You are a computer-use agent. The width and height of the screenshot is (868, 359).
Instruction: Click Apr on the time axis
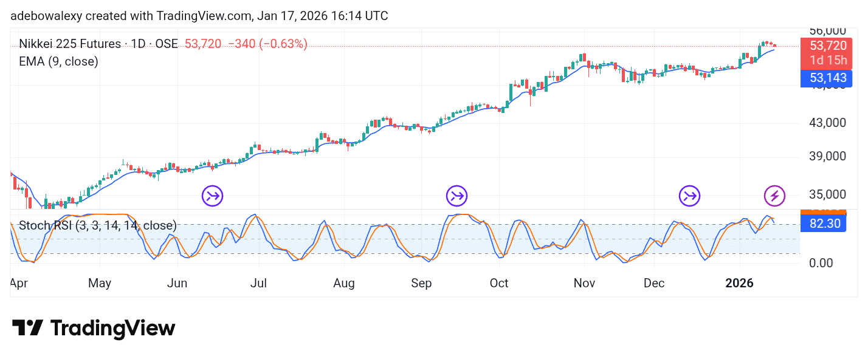tap(19, 282)
